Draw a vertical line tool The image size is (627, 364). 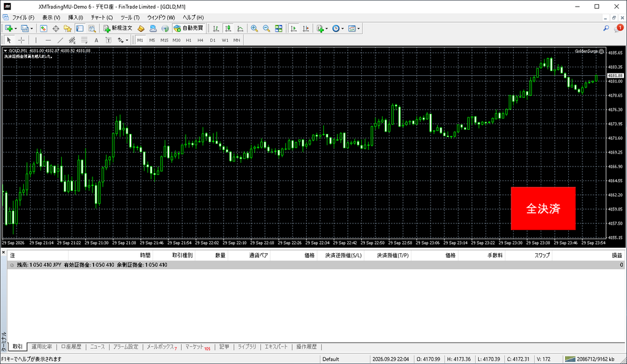click(x=36, y=40)
